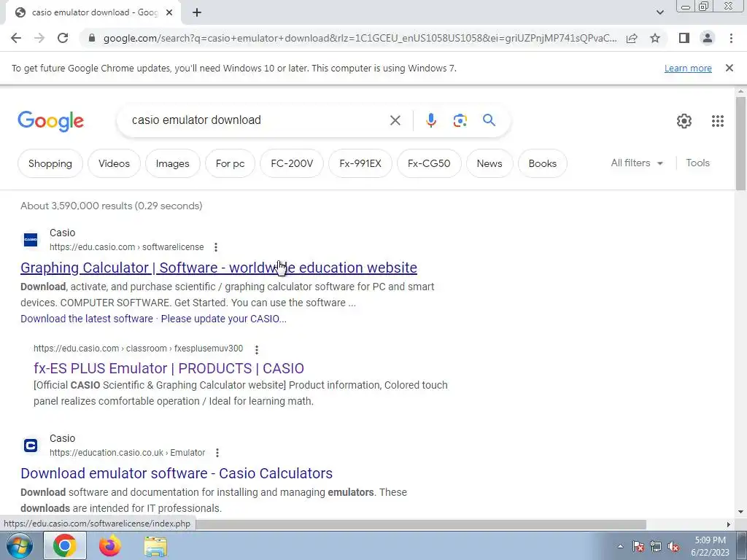Open Chrome side panel icon

pyautogui.click(x=684, y=38)
